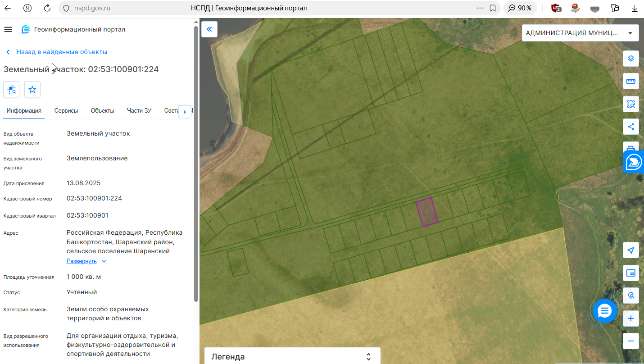Open the hamburger menu in portal header
This screenshot has height=364, width=644.
tap(8, 29)
